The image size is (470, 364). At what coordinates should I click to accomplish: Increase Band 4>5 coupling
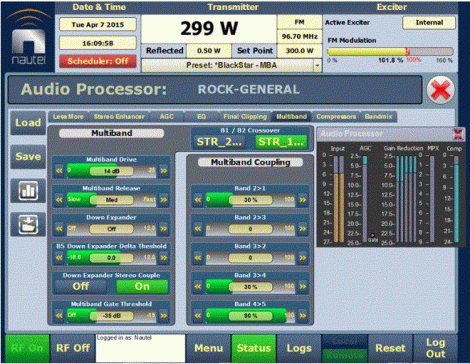303,315
